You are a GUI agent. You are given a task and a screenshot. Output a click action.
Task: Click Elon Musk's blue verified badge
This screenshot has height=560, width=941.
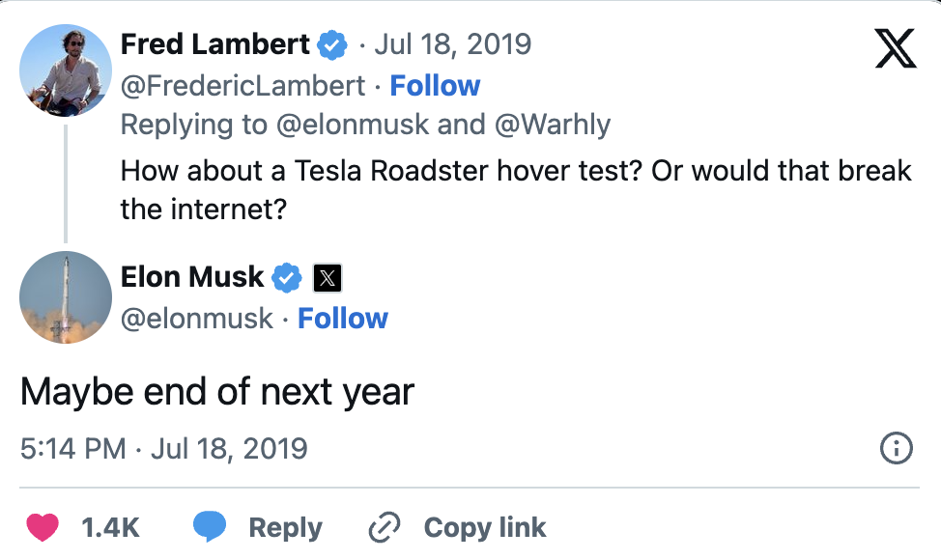[287, 278]
